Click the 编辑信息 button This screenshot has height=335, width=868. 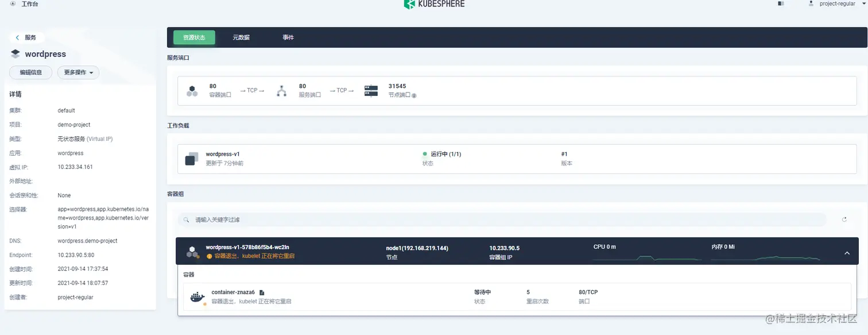tap(30, 72)
